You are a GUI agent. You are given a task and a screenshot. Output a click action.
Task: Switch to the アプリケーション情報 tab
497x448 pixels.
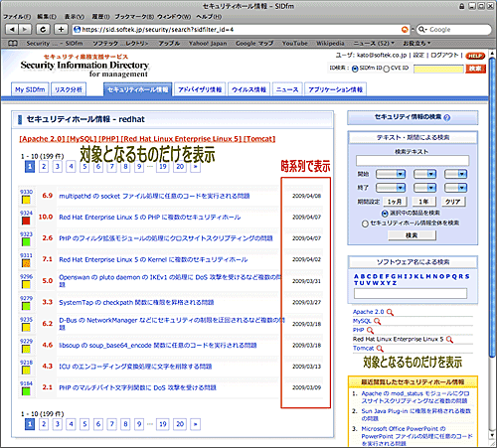point(335,89)
